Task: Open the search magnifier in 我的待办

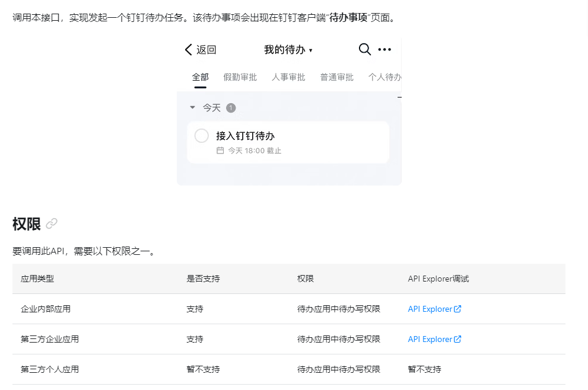Action: point(364,49)
